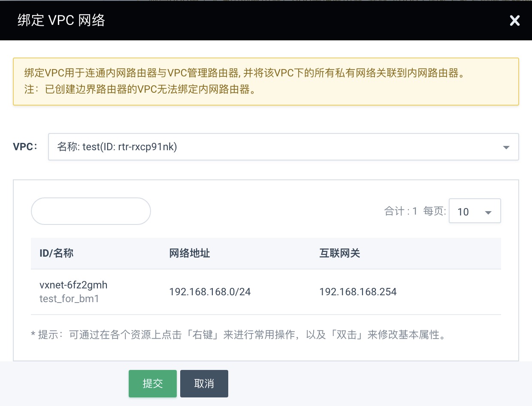Screen dimensions: 532x406
Task: Expand the per-page count dropdown showing 10
Action: [475, 211]
